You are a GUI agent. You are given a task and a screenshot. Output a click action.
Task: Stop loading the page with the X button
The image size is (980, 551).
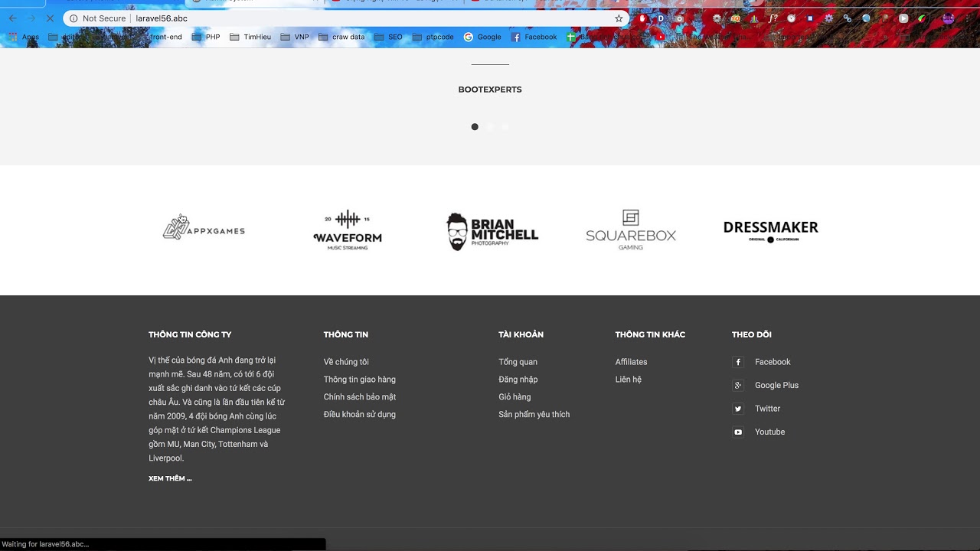pyautogui.click(x=50, y=18)
